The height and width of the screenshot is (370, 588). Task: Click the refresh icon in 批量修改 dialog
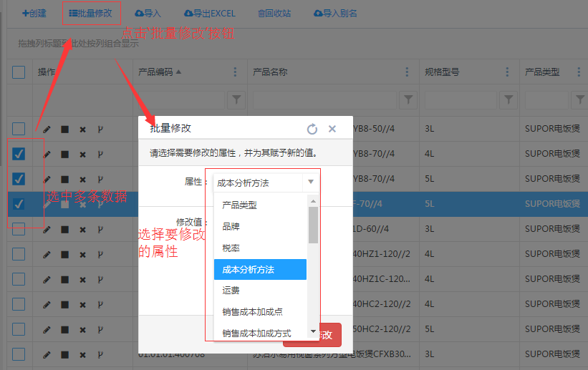312,129
